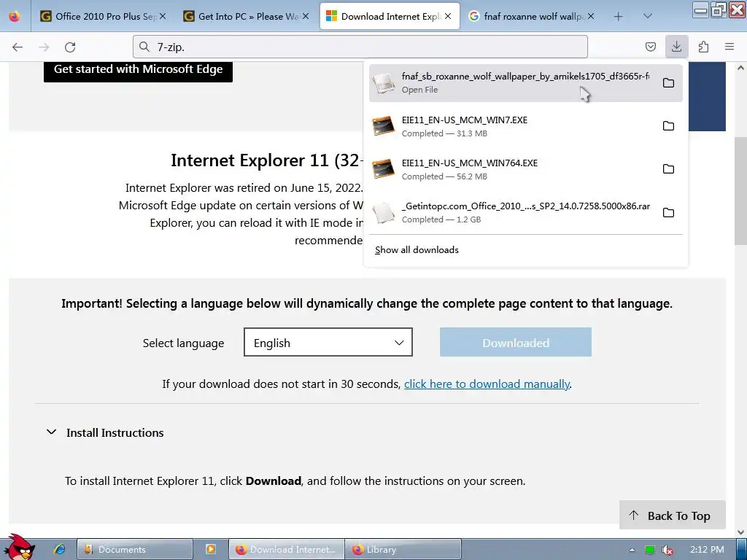This screenshot has width=747, height=560.
Task: Toggle the Downloads toolbar button
Action: point(676,47)
